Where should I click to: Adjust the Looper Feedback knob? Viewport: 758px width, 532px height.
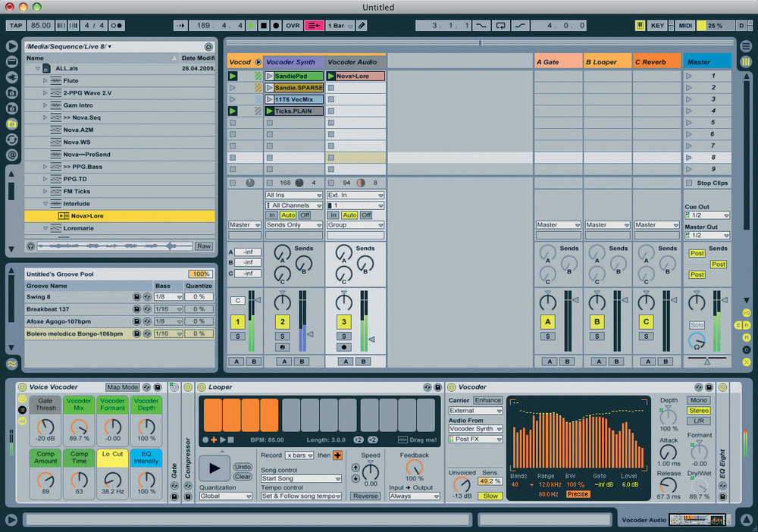click(x=415, y=468)
